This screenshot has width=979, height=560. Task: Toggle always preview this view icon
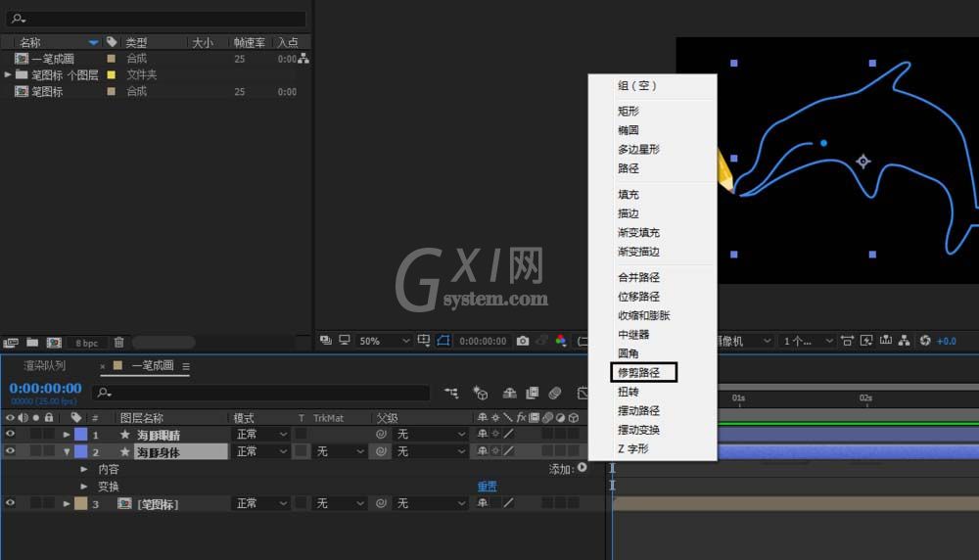coord(326,341)
